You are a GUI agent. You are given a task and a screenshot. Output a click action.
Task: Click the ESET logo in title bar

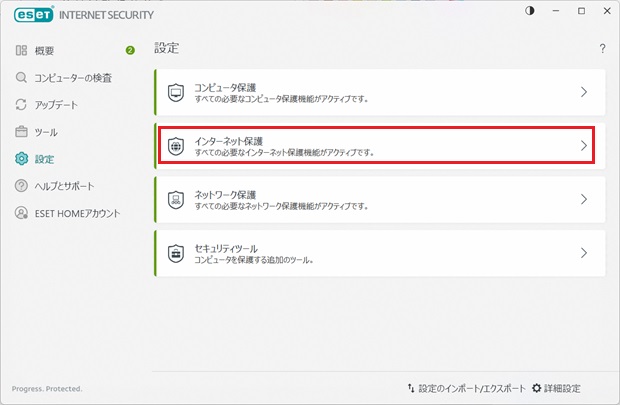(x=34, y=15)
